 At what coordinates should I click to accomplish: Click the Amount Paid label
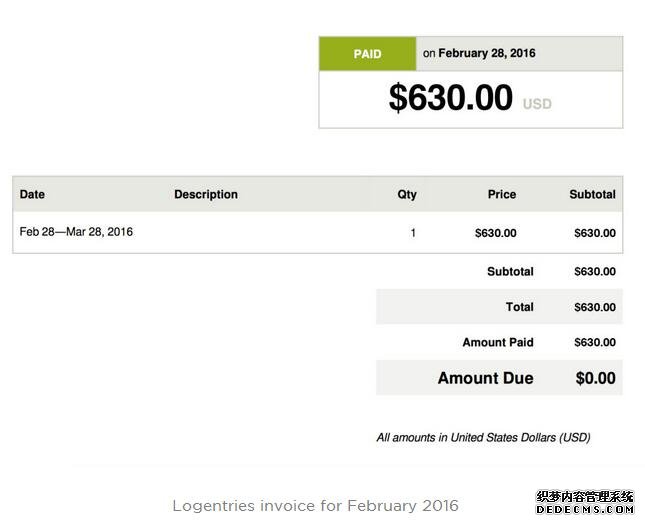(498, 342)
